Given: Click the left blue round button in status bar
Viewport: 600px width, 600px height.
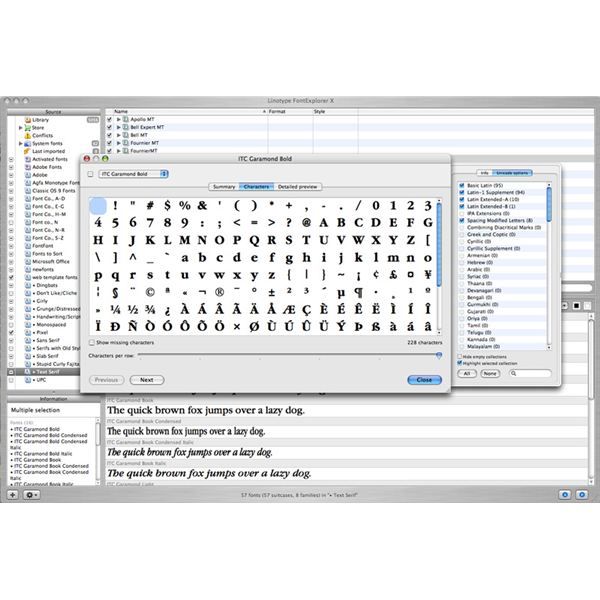Looking at the screenshot, I should coord(565,495).
